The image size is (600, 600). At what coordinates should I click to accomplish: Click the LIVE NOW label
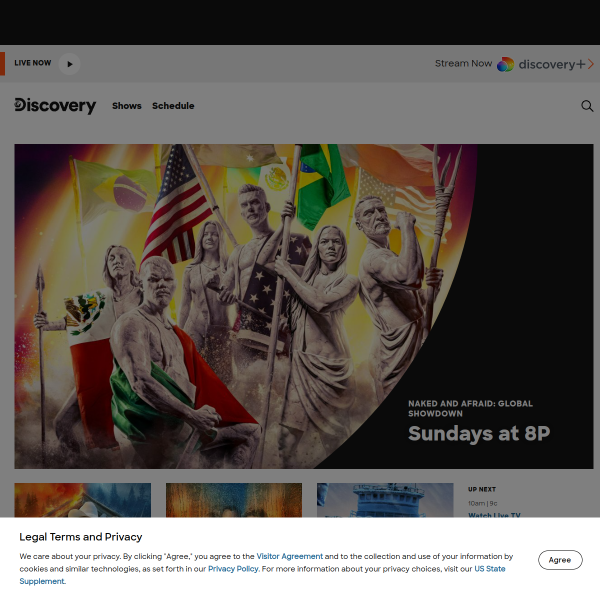click(33, 63)
